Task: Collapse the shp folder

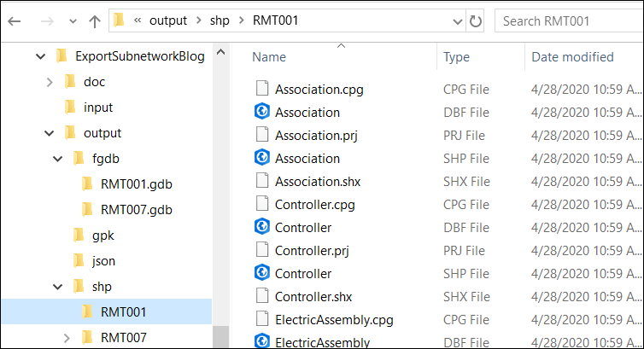Action: [x=57, y=287]
